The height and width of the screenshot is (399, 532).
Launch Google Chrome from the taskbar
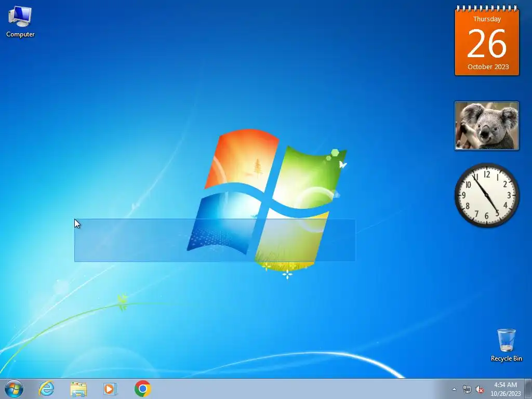(x=142, y=389)
